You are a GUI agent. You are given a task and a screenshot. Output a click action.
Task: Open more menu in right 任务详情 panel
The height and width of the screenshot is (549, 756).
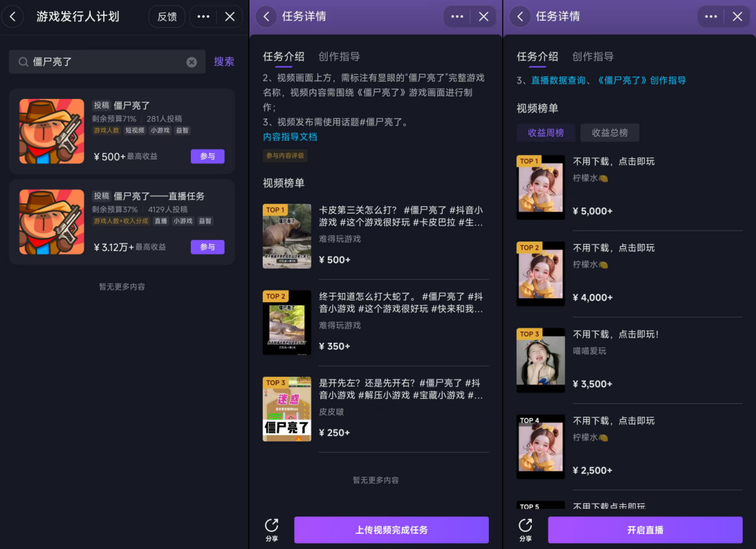[711, 16]
